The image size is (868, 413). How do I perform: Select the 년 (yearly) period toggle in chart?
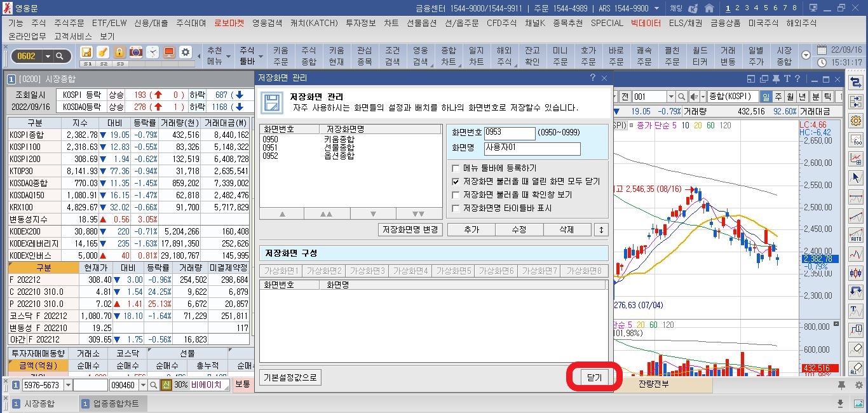coord(803,97)
